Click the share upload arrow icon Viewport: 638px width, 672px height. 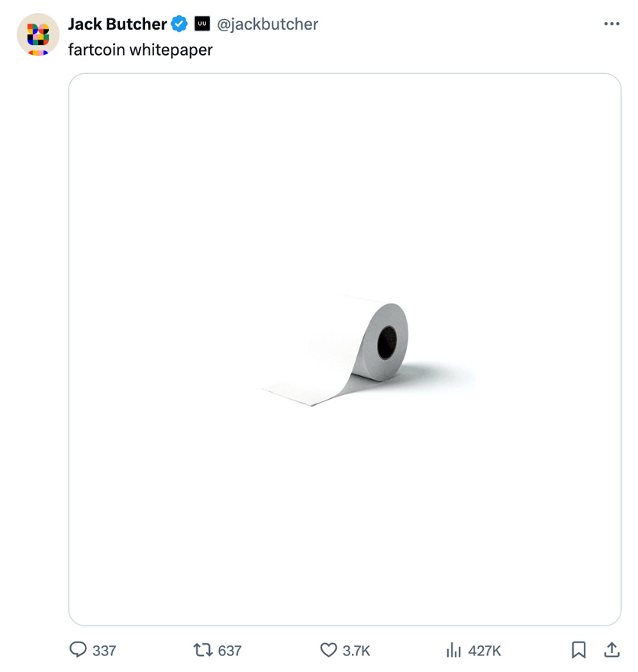pos(611,650)
